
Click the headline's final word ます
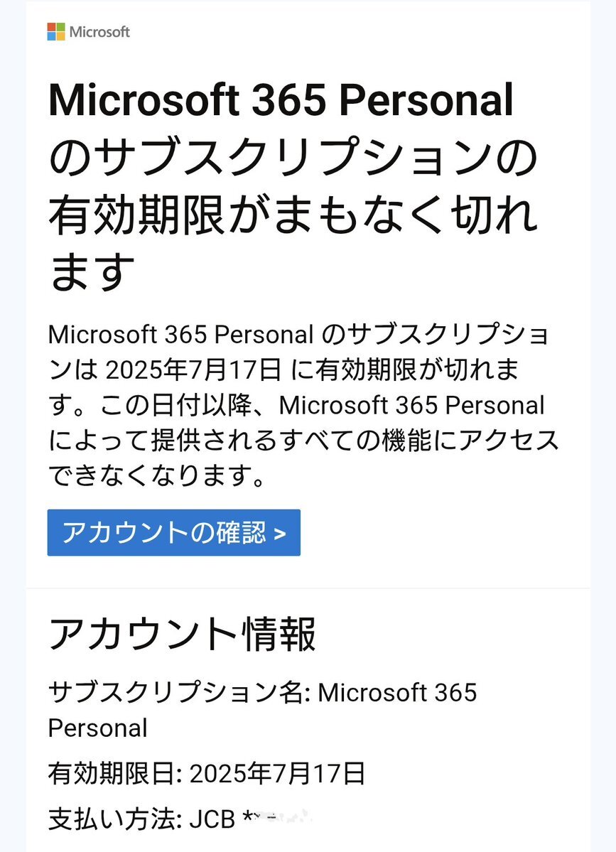tap(91, 271)
